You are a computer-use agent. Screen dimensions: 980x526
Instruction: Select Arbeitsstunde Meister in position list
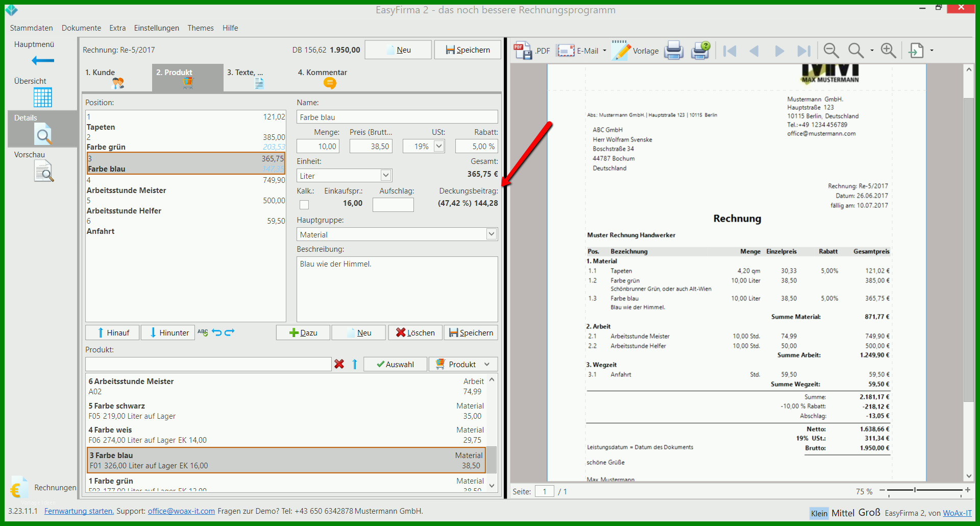(186, 185)
